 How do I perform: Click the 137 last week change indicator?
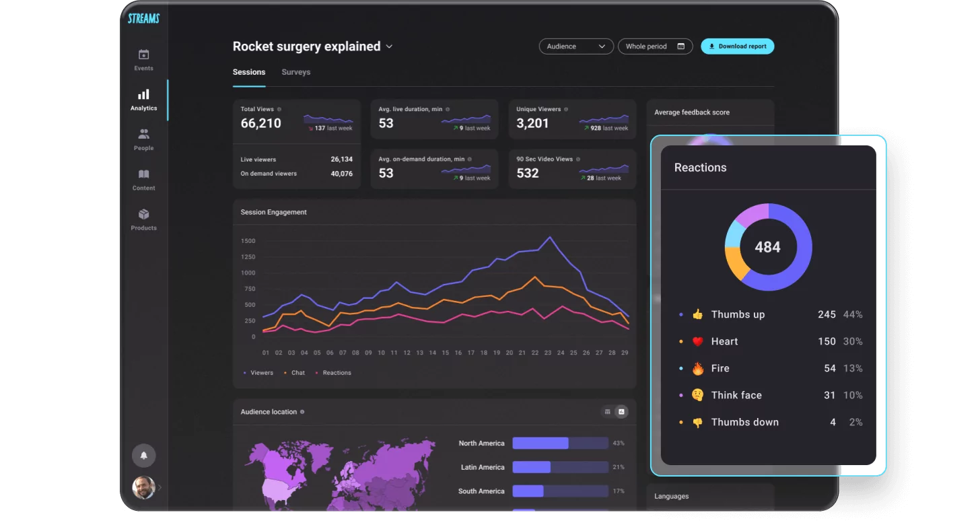tap(330, 128)
